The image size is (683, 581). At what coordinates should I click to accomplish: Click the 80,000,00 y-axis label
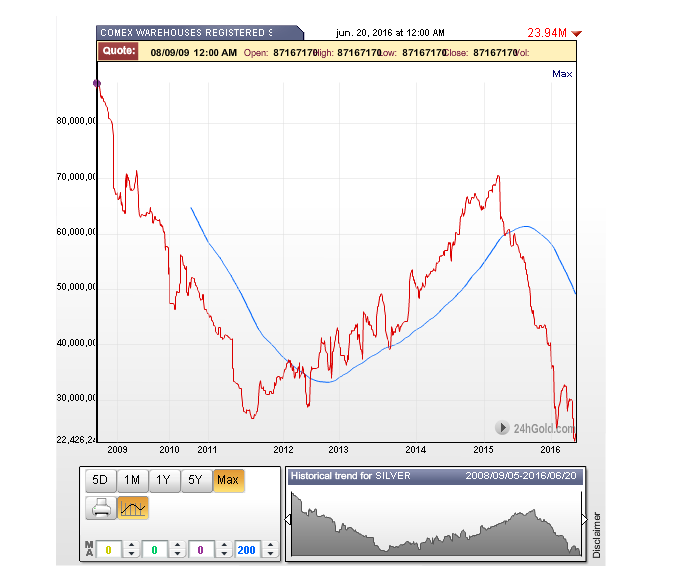point(76,121)
